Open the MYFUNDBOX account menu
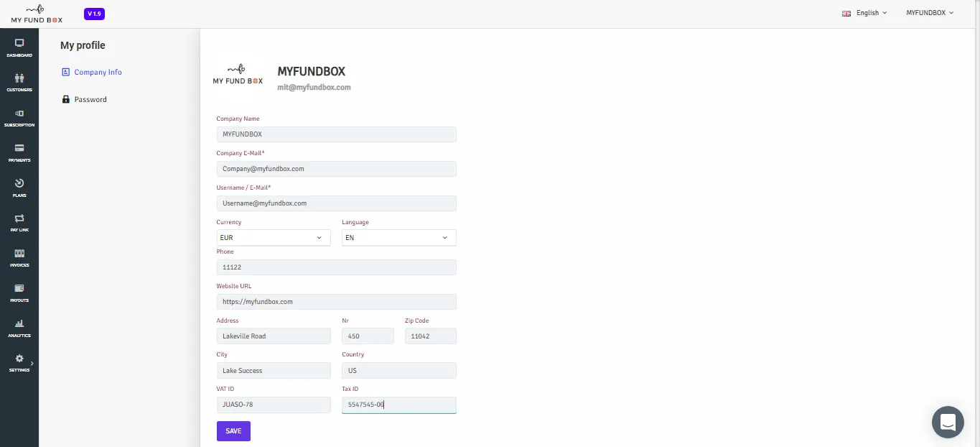980x447 pixels. 930,13
